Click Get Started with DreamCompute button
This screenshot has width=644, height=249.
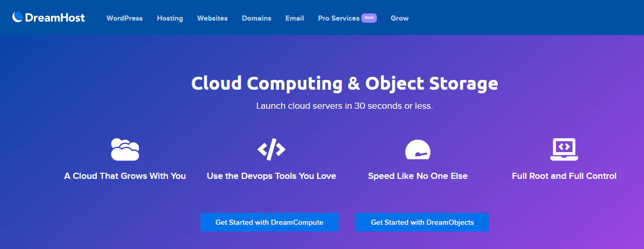[x=269, y=222]
